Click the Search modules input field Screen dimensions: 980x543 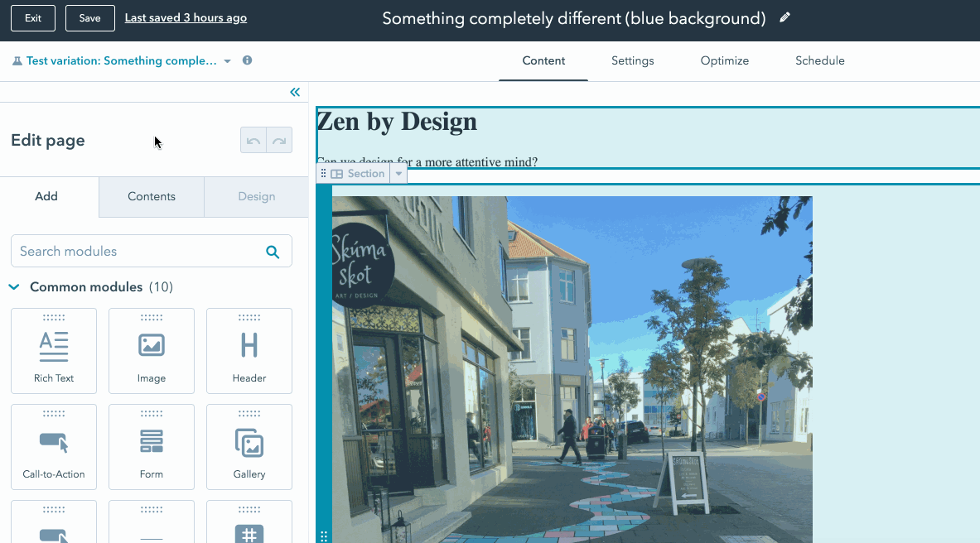[152, 251]
